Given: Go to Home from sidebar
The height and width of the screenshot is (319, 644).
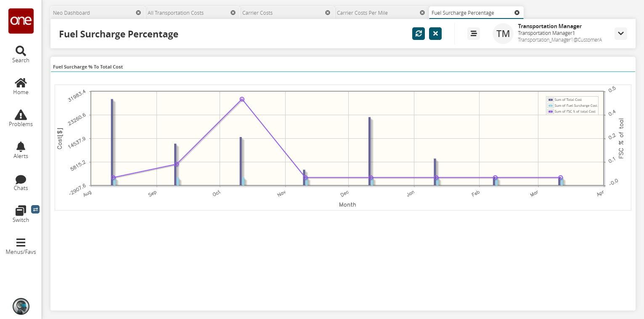Looking at the screenshot, I should (21, 86).
